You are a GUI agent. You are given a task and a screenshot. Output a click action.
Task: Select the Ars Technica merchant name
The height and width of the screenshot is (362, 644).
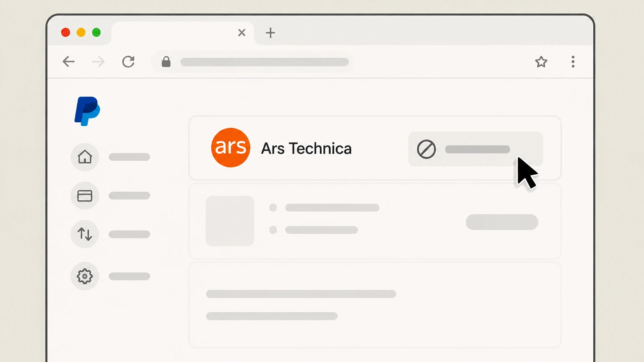click(306, 148)
